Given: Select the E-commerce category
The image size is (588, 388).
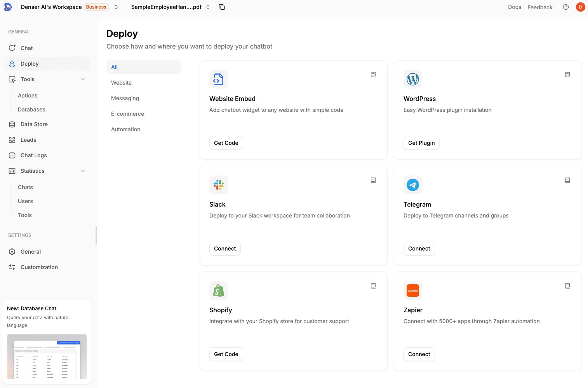Looking at the screenshot, I should (x=127, y=114).
